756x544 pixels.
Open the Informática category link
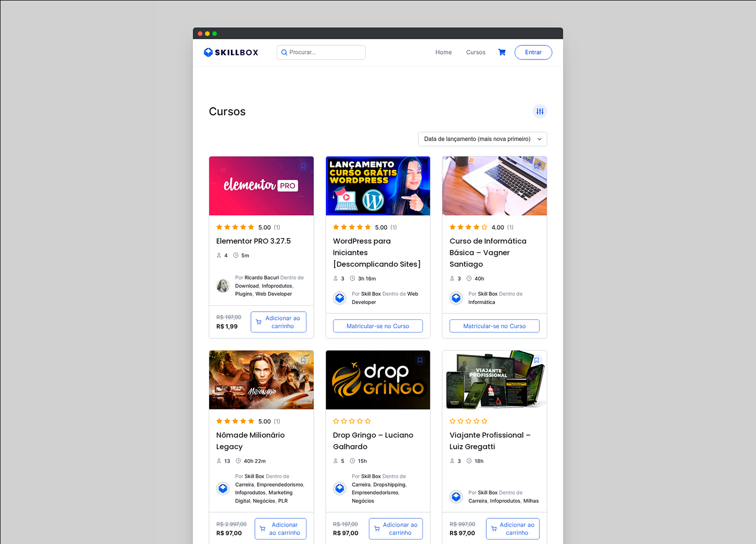[x=481, y=302]
